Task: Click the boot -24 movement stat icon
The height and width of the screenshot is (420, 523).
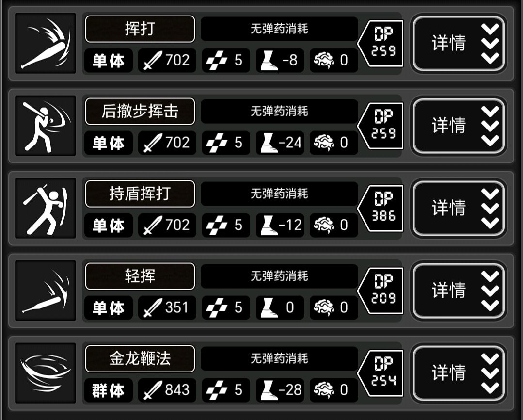Action: click(x=269, y=143)
